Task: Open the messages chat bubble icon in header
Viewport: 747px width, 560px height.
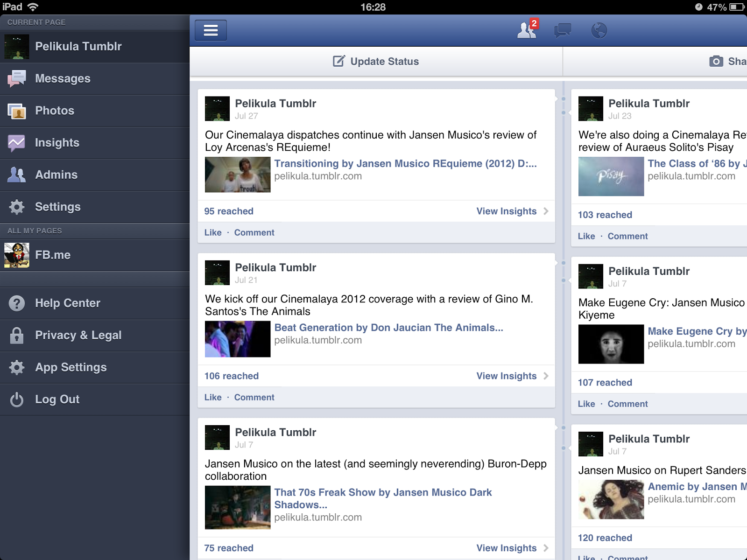Action: pos(563,31)
